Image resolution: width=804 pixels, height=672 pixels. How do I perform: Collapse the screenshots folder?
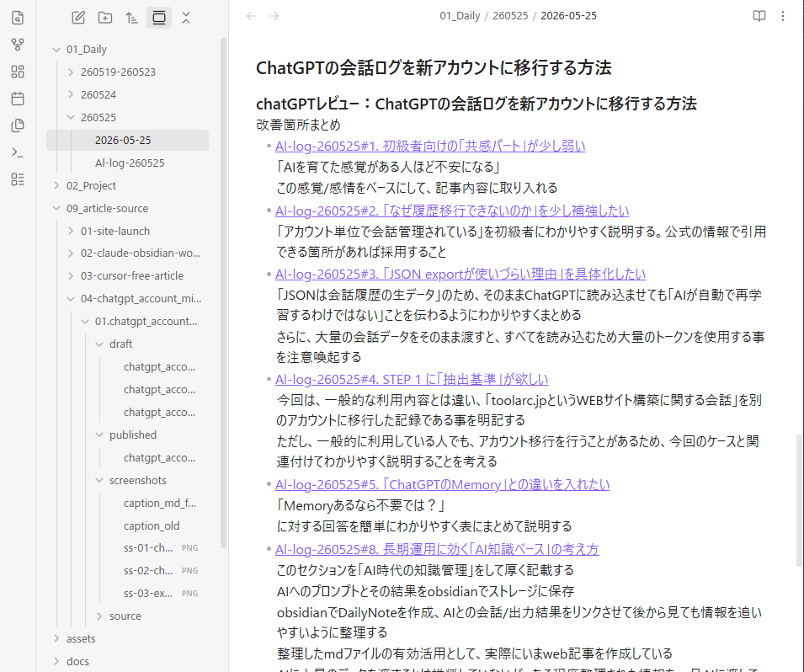coord(99,480)
